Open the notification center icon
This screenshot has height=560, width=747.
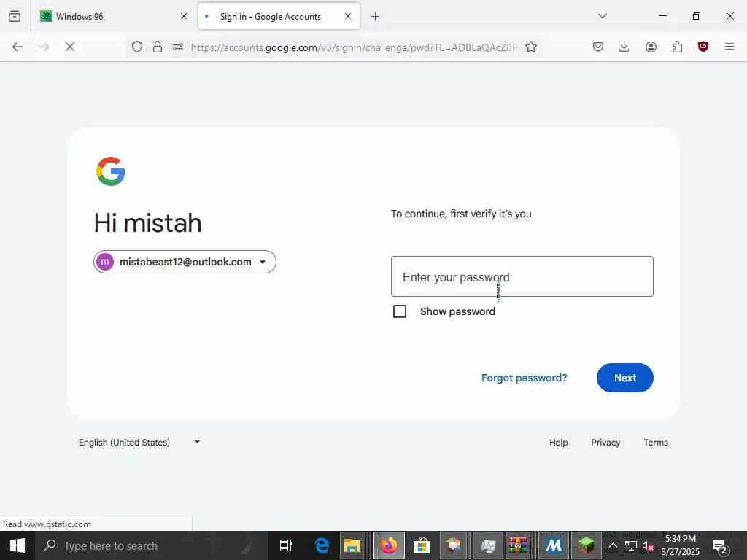click(x=719, y=545)
